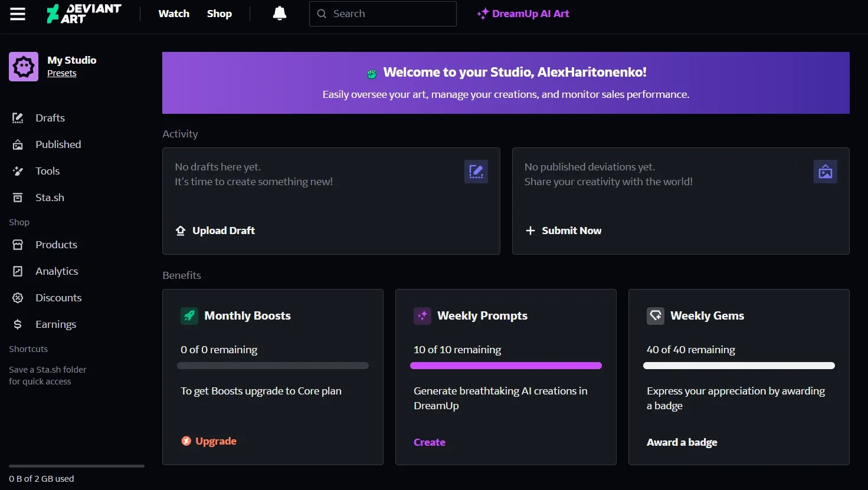The width and height of the screenshot is (868, 490).
Task: Click the draft edit icon in the Activity card
Action: point(476,172)
